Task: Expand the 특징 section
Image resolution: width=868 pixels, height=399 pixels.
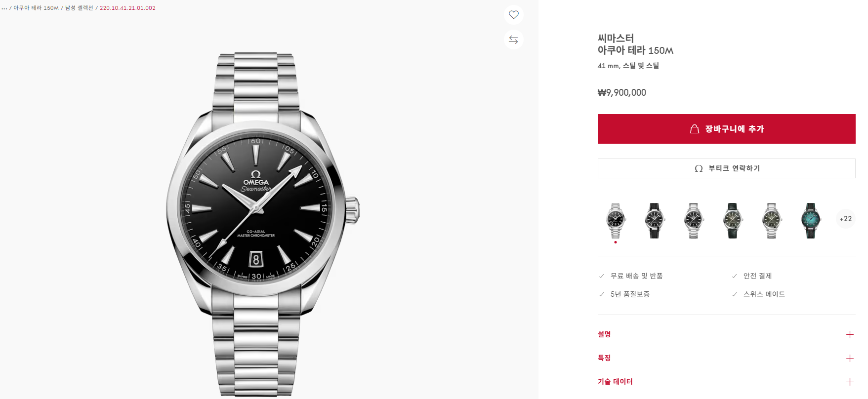Action: (x=726, y=358)
